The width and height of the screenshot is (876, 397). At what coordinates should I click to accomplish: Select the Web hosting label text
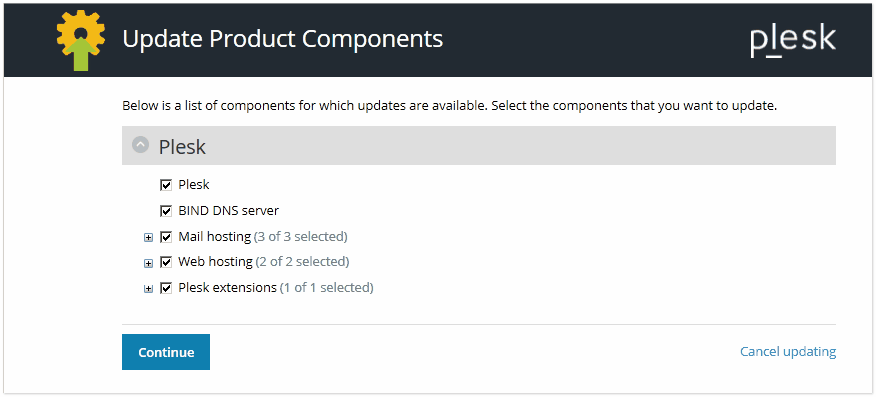pyautogui.click(x=215, y=261)
